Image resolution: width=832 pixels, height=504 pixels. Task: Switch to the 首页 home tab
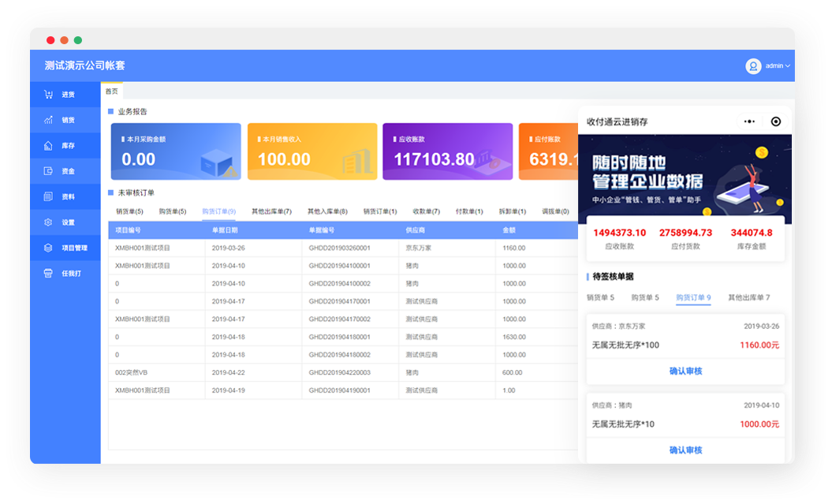tap(112, 91)
